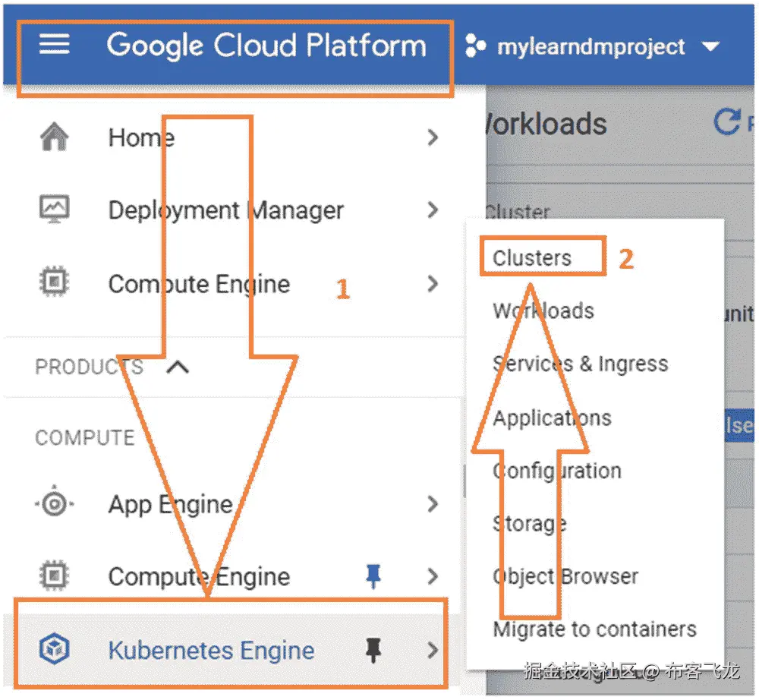Select Workloads in the Kubernetes submenu

coord(543,311)
